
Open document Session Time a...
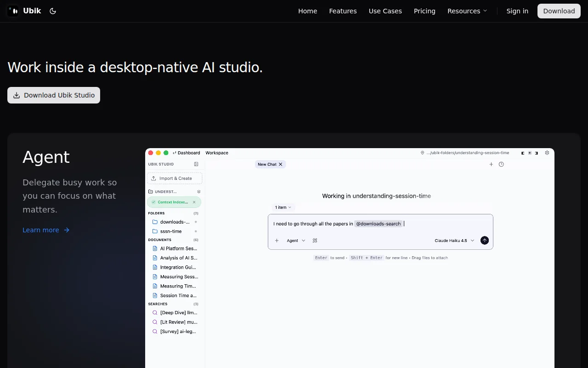tap(175, 295)
